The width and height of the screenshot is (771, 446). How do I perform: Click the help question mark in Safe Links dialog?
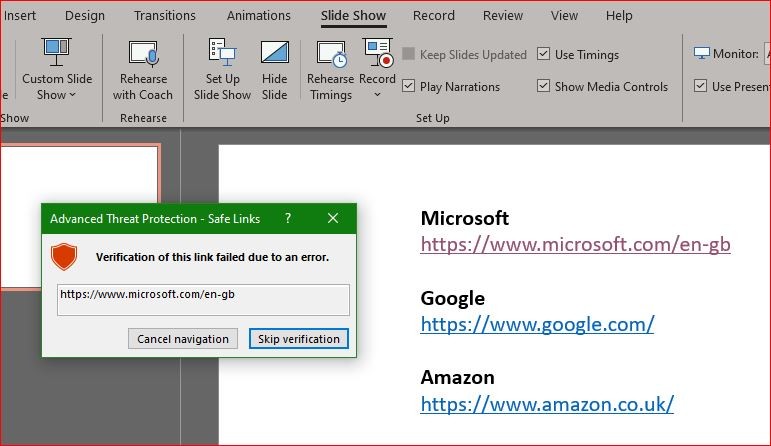tap(288, 218)
